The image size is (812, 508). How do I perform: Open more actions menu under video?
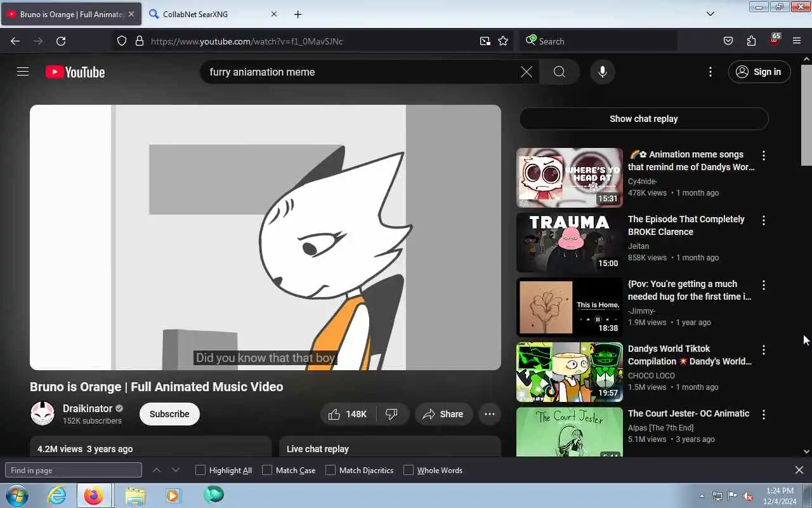[x=490, y=414]
